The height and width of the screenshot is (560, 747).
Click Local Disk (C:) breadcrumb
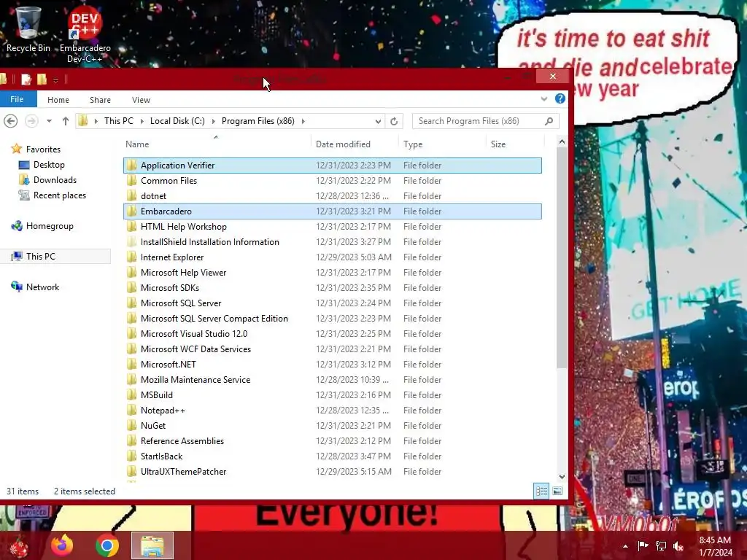(177, 121)
